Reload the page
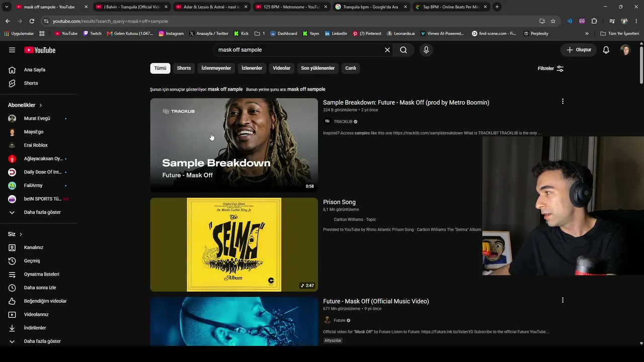The height and width of the screenshot is (362, 644). (32, 21)
